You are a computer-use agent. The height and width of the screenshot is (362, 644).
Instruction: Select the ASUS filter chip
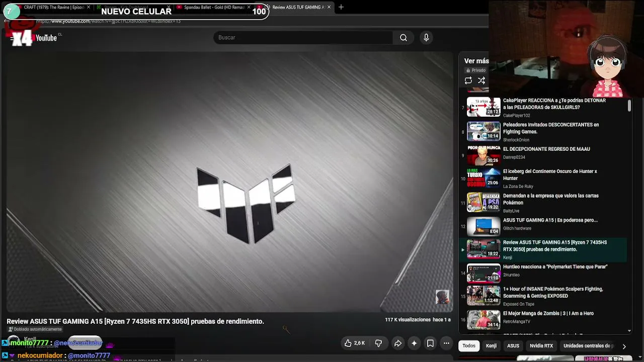[x=513, y=346]
